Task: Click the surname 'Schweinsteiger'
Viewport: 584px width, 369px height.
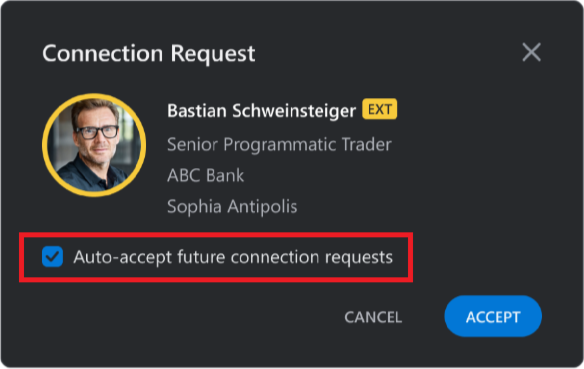Action: (294, 111)
